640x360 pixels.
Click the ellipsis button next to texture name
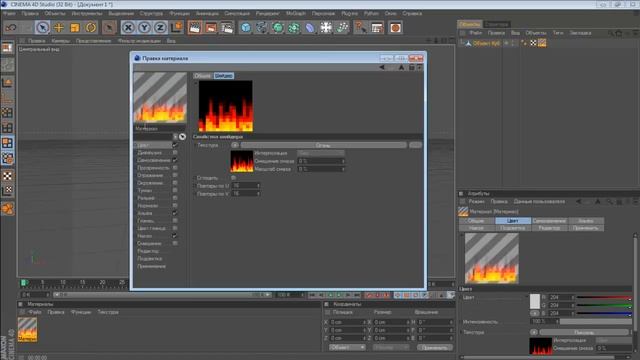[x=416, y=145]
